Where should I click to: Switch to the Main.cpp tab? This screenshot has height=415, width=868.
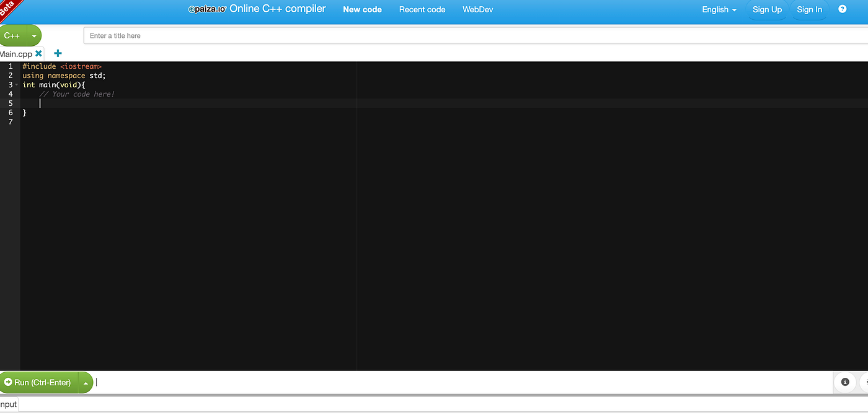pos(15,53)
